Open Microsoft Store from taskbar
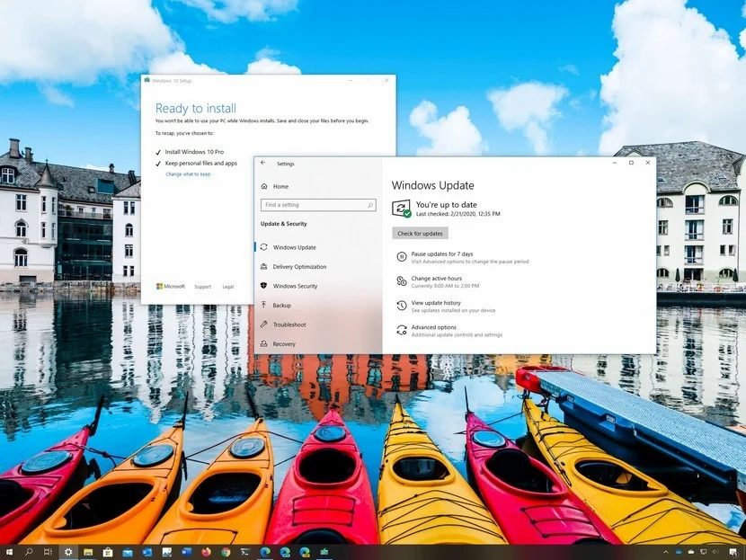Image resolution: width=746 pixels, height=560 pixels. point(108,552)
